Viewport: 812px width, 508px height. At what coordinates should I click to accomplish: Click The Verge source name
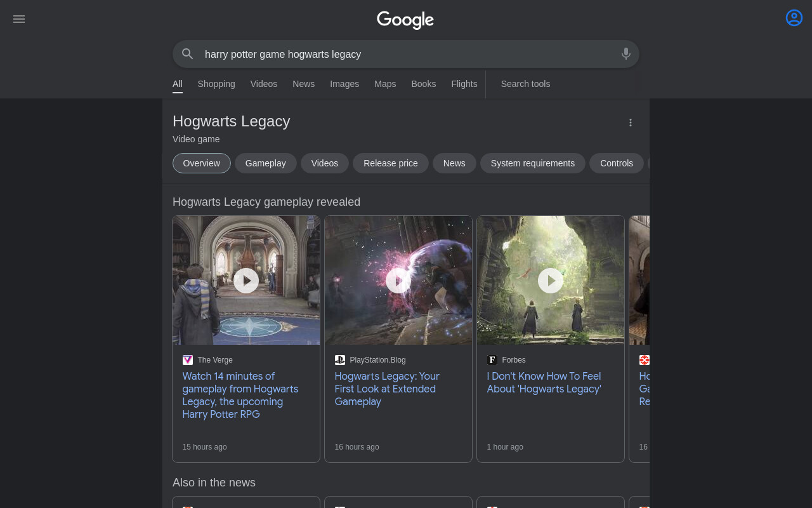pos(215,360)
